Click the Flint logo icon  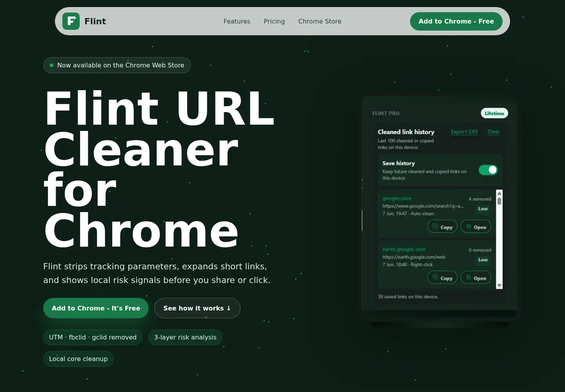point(71,21)
